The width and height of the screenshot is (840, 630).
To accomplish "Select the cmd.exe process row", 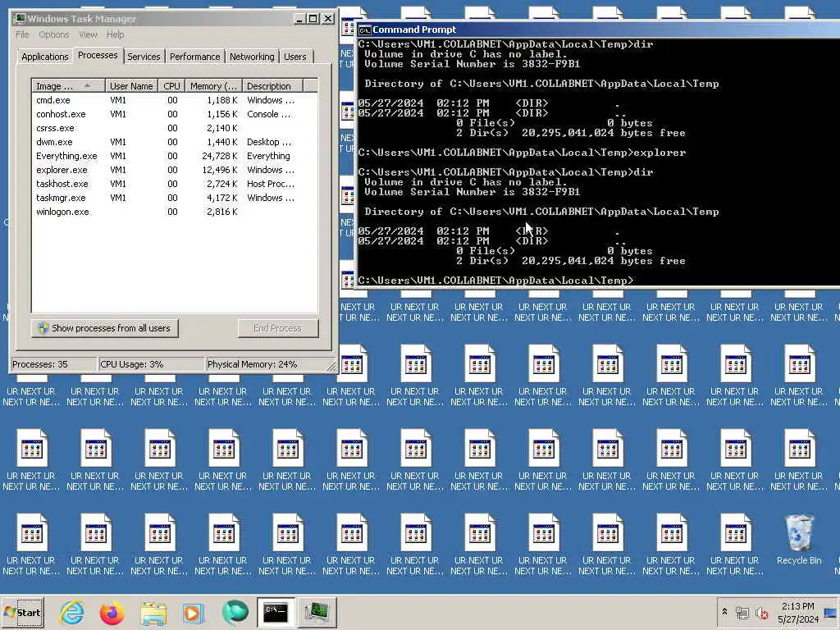I will [x=175, y=100].
